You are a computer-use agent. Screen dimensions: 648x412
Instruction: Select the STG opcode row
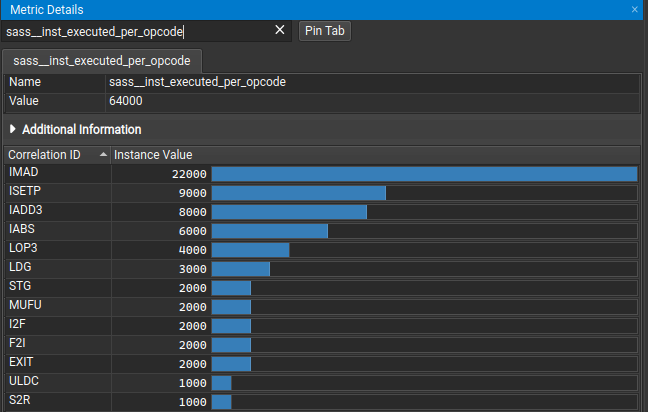tap(322, 288)
